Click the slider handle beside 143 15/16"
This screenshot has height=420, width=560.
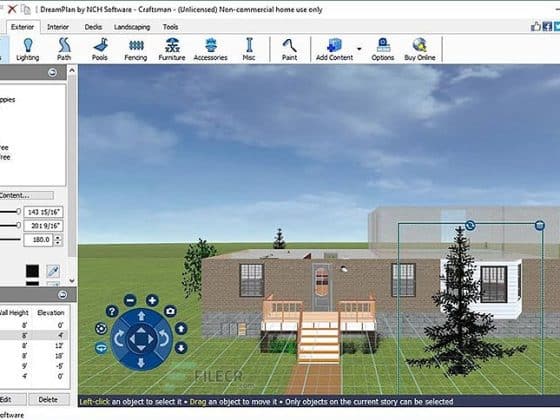[x=19, y=212]
